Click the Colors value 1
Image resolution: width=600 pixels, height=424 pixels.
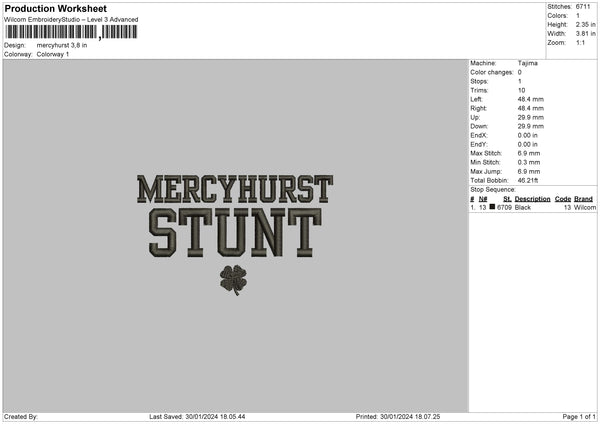(x=578, y=16)
